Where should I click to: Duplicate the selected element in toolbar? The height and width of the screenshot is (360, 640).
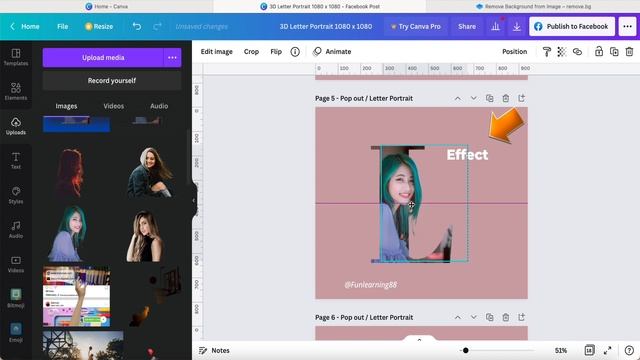point(614,52)
